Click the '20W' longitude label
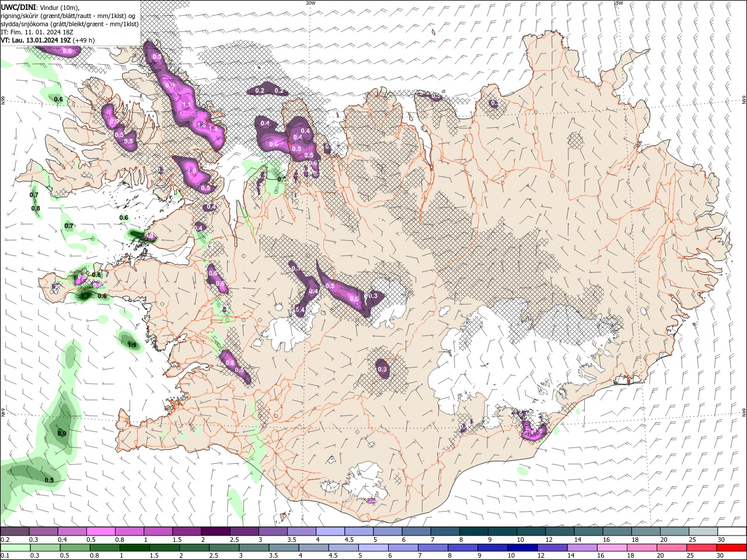747x560 pixels. [x=310, y=3]
